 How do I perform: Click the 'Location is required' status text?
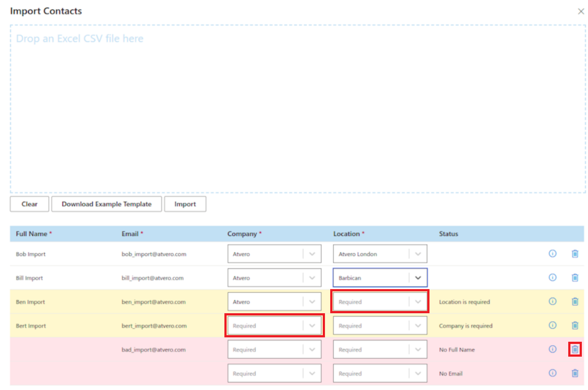click(x=465, y=302)
